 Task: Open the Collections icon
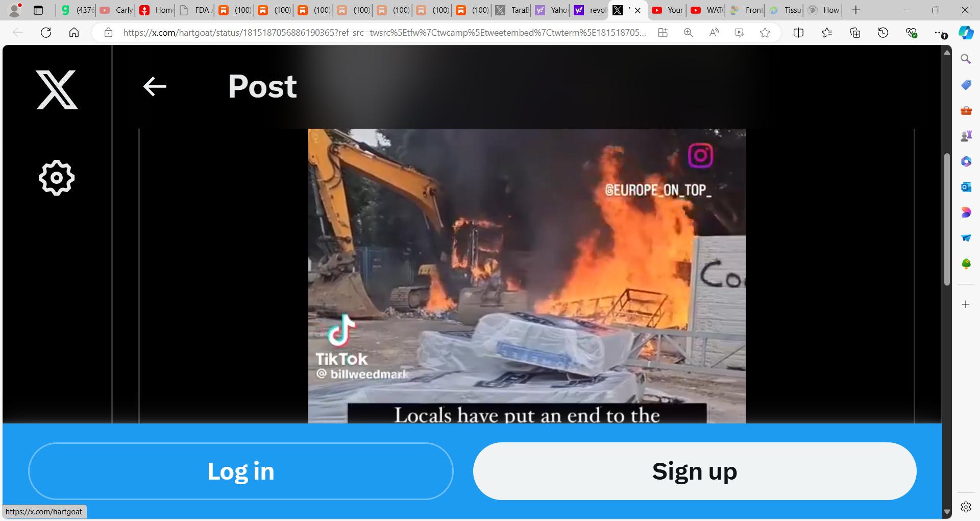pyautogui.click(x=855, y=33)
